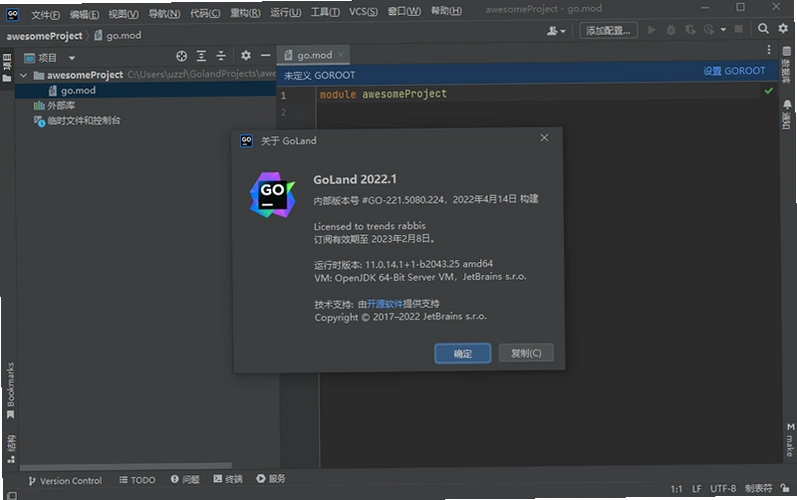797x500 pixels.
Task: Click the Debug bug icon
Action: [x=671, y=30]
